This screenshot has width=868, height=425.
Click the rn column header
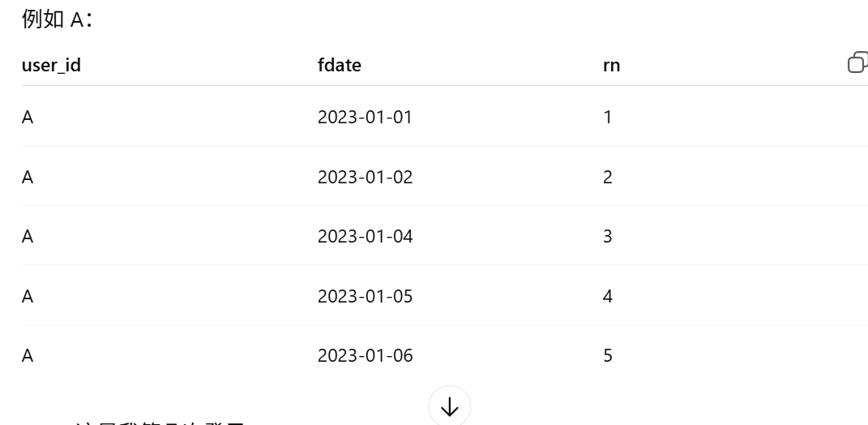point(612,66)
